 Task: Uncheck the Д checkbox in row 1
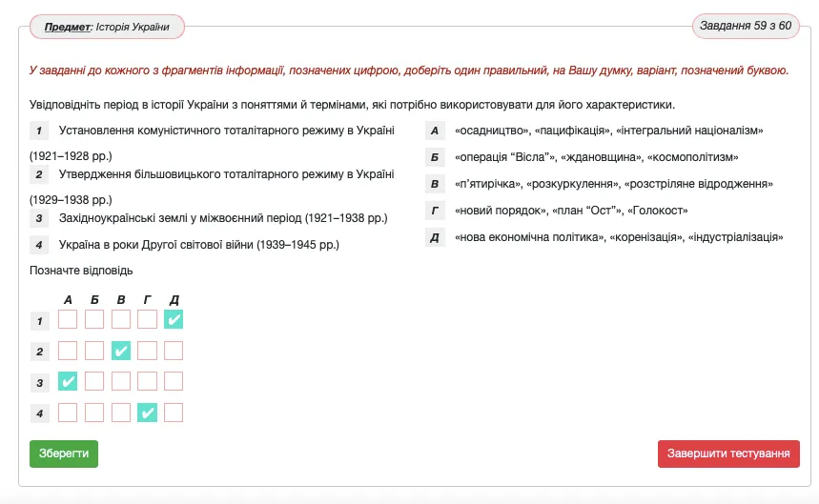click(174, 320)
